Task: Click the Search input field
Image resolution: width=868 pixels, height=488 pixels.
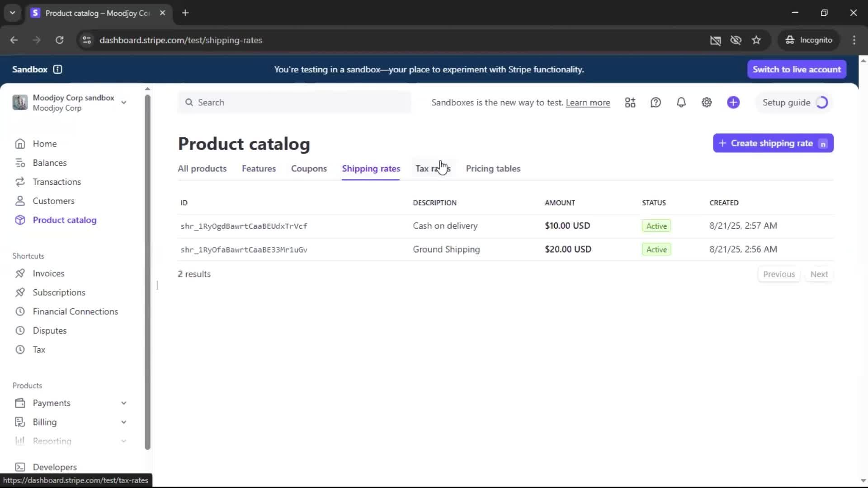Action: [294, 103]
